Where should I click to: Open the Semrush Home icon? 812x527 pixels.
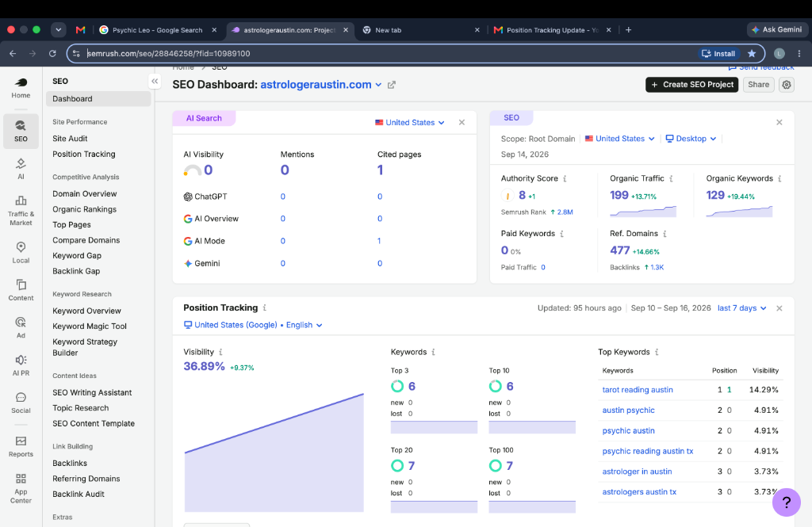[x=21, y=87]
